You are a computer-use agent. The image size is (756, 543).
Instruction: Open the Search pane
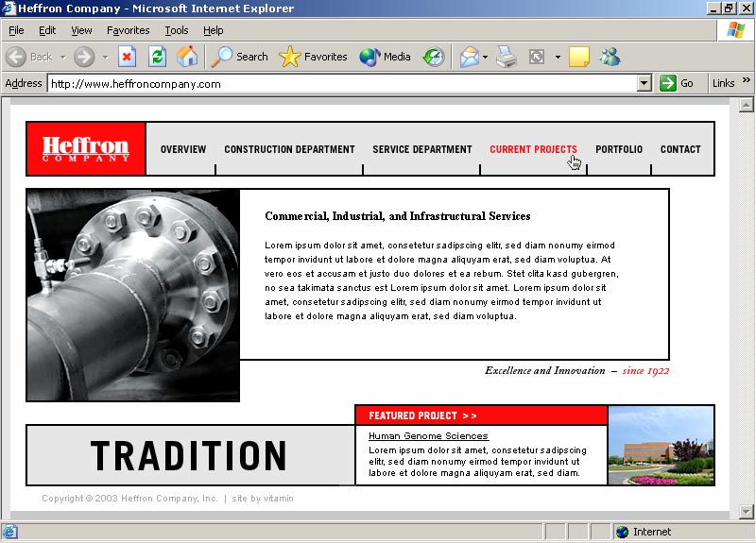tap(239, 57)
